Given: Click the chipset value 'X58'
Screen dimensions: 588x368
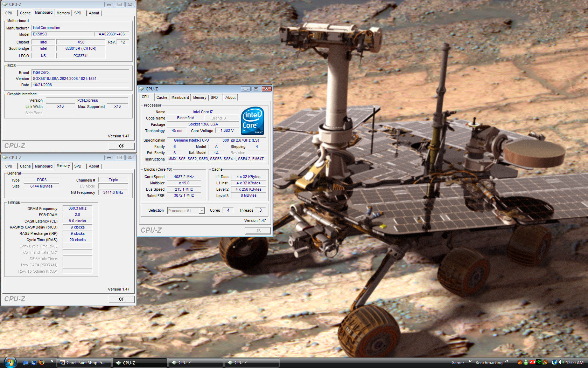Looking at the screenshot, I should [81, 42].
